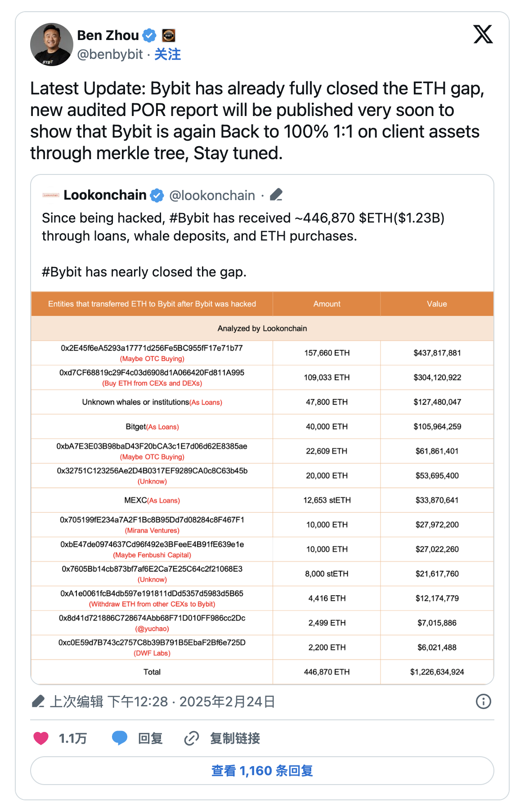The width and height of the screenshot is (520, 812).
Task: Open the tweet info circle icon
Action: coord(484,701)
